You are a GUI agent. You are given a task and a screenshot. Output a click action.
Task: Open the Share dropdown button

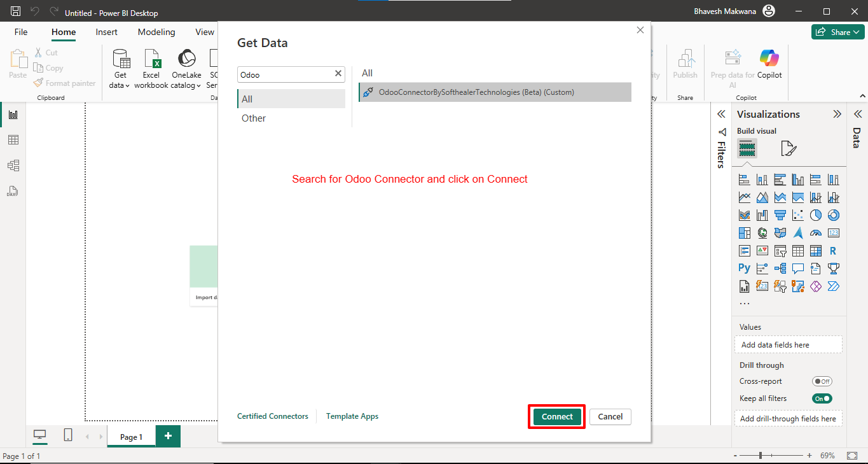[x=837, y=32]
